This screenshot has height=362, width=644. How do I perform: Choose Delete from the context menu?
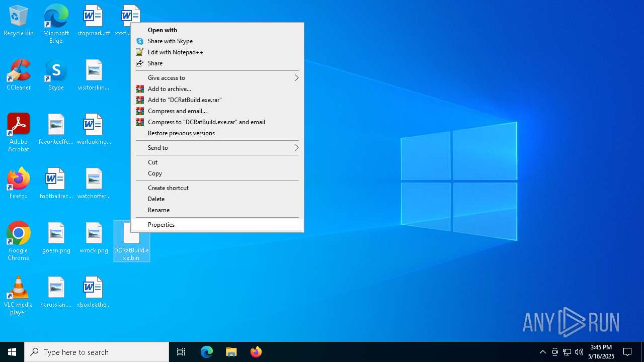[x=217, y=199]
